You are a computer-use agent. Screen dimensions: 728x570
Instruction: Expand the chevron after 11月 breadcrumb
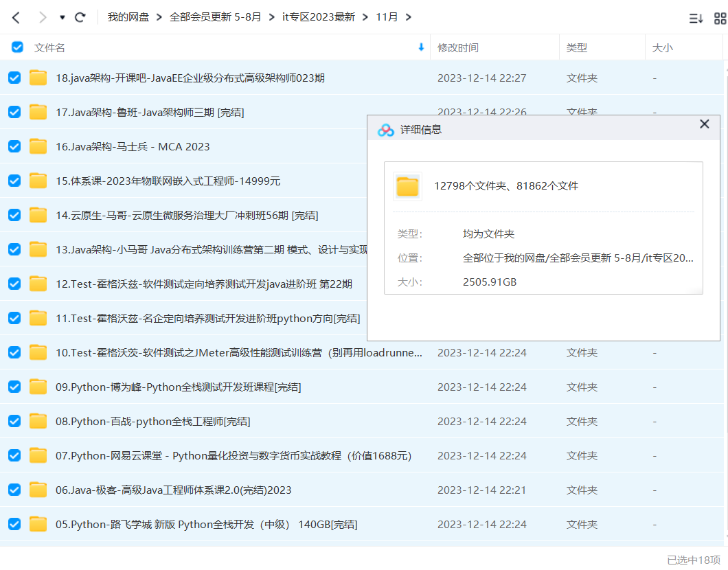(x=409, y=17)
